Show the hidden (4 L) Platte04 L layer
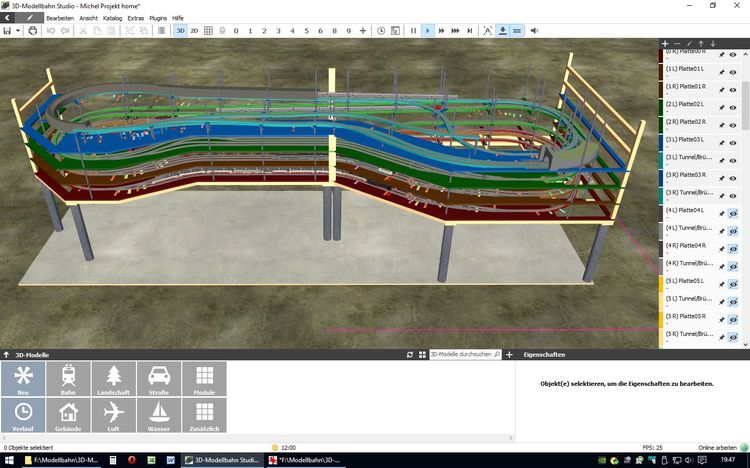The width and height of the screenshot is (750, 468). (x=733, y=213)
